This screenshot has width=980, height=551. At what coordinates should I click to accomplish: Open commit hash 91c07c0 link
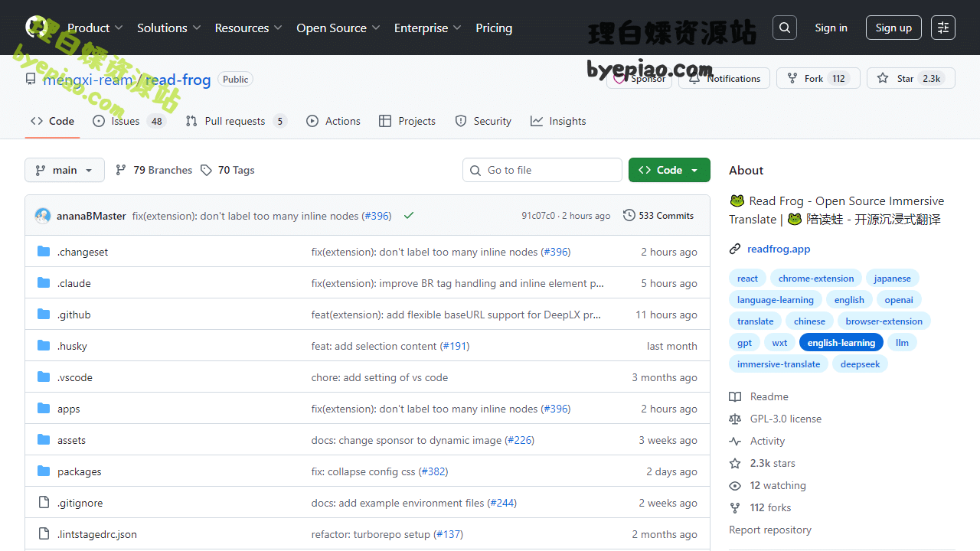tap(538, 216)
